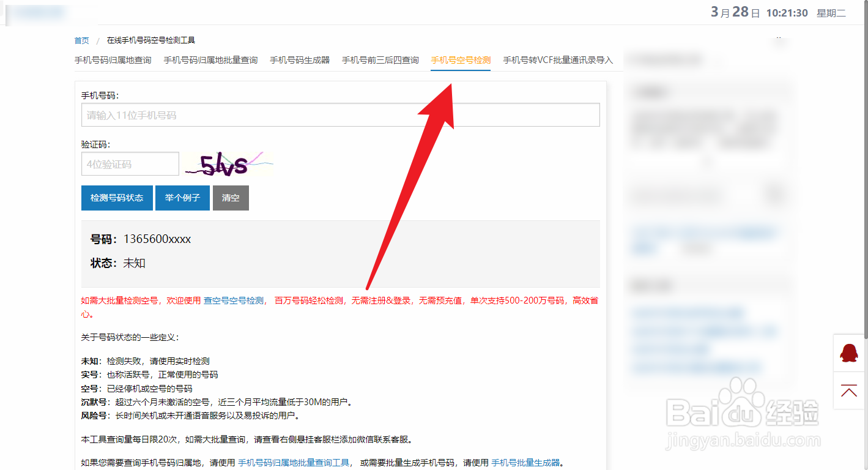Click the 检测号码状态 button
Screen dimensions: 868x470
point(117,198)
